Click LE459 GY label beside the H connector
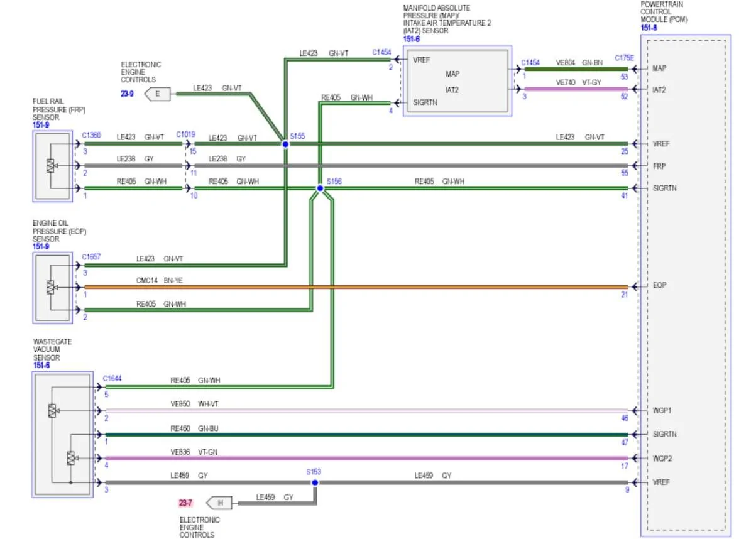The height and width of the screenshot is (539, 756). [275, 497]
